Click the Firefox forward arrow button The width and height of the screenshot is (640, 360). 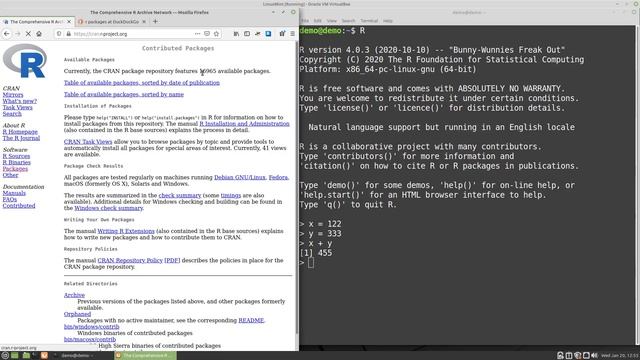tap(18, 34)
